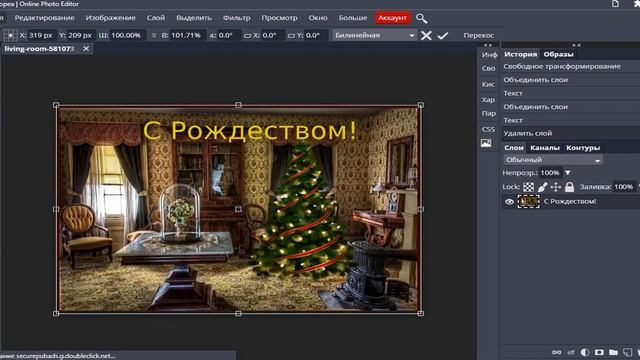Link layers with chain icon

(x=556, y=352)
